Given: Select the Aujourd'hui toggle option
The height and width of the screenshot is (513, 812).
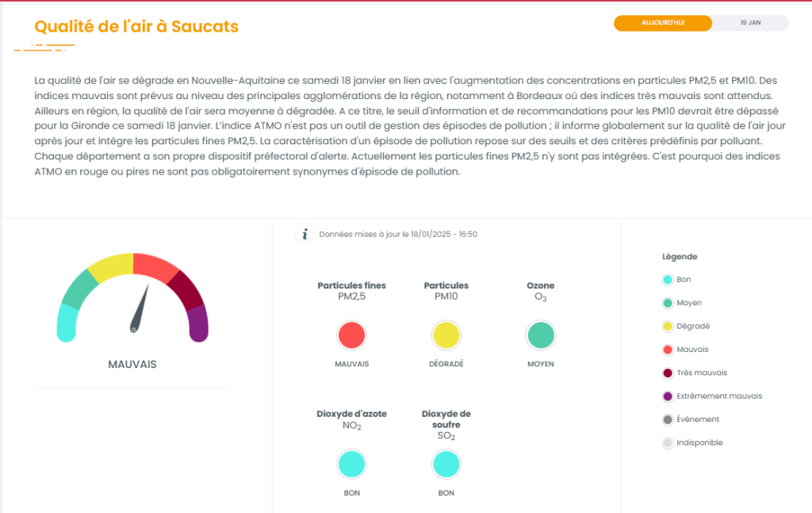Looking at the screenshot, I should tap(663, 23).
